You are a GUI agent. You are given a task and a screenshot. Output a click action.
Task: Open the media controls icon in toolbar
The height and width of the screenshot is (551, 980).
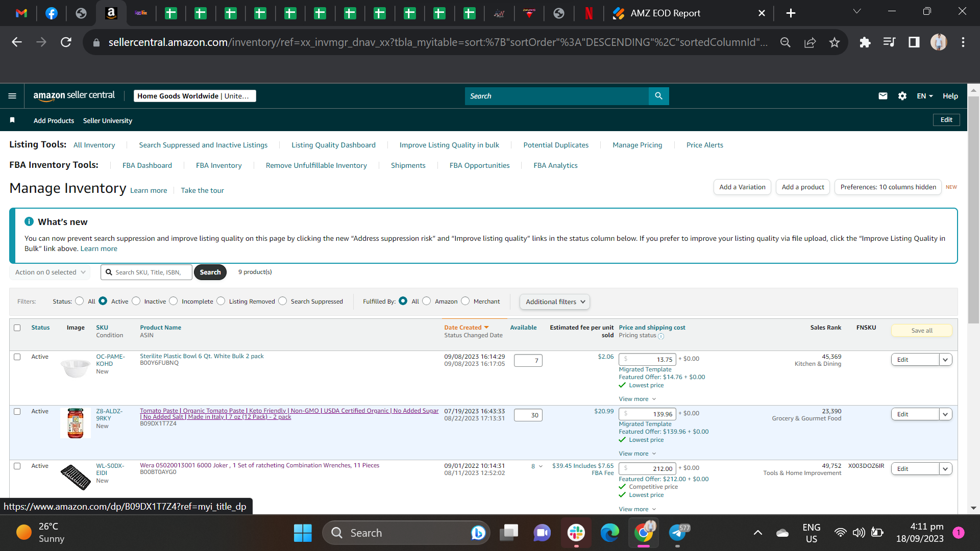tap(890, 42)
